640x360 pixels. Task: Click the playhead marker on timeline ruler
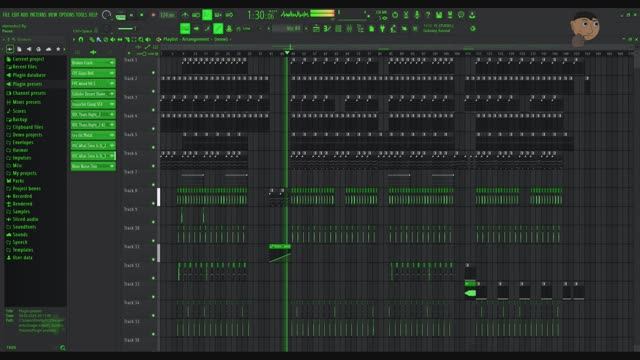tap(287, 53)
